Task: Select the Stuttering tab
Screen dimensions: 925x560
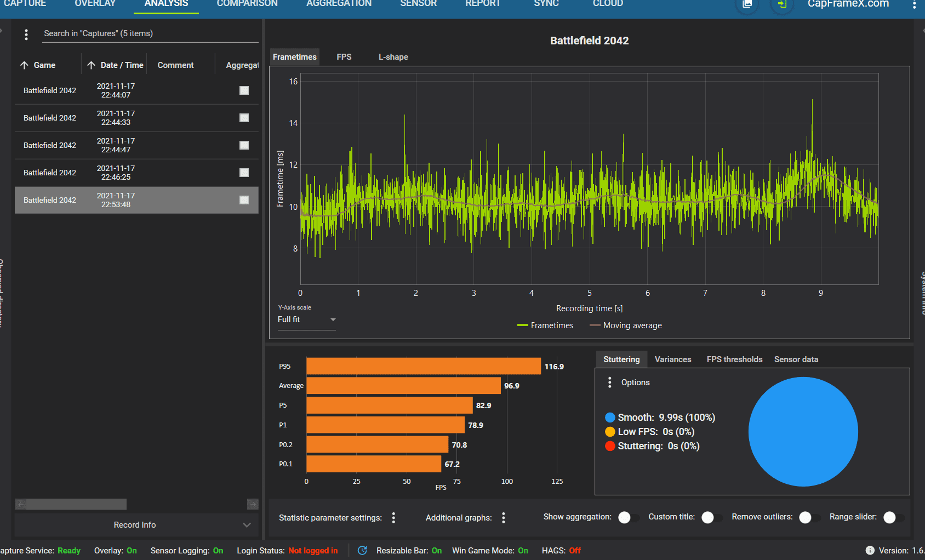Action: 621,359
